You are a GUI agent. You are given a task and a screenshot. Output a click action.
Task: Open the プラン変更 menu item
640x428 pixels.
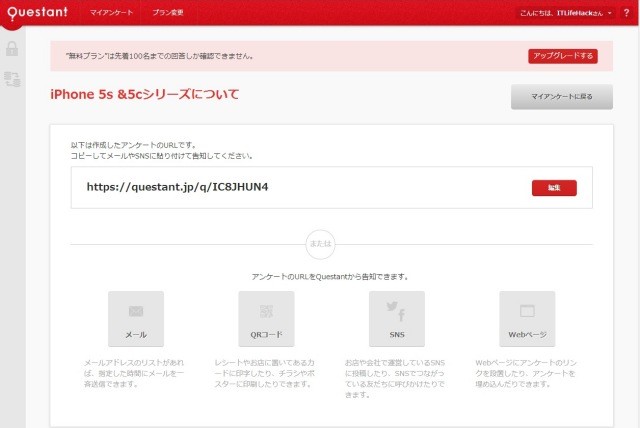pos(168,13)
